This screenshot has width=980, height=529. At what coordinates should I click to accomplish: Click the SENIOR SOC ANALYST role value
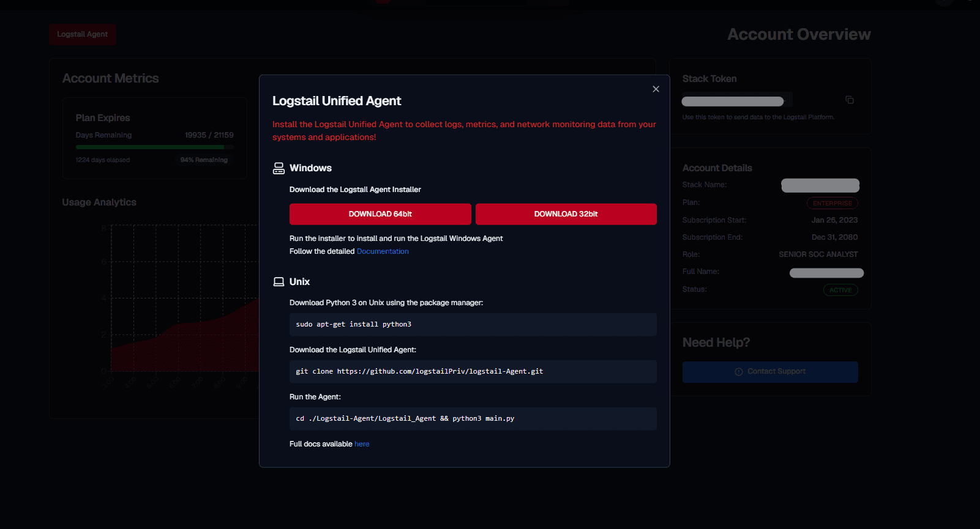818,254
